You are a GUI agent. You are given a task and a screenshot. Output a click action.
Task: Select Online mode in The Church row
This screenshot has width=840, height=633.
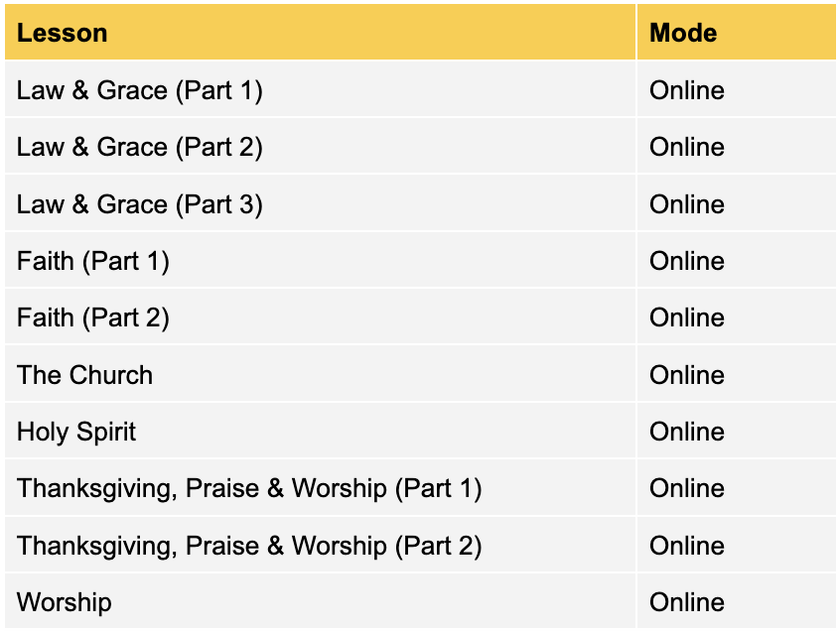click(x=687, y=375)
